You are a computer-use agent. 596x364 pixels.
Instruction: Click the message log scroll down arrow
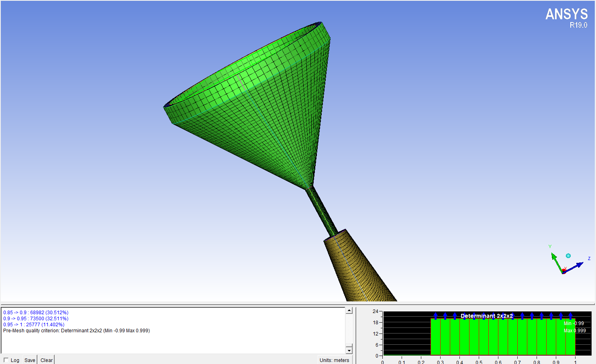click(349, 350)
